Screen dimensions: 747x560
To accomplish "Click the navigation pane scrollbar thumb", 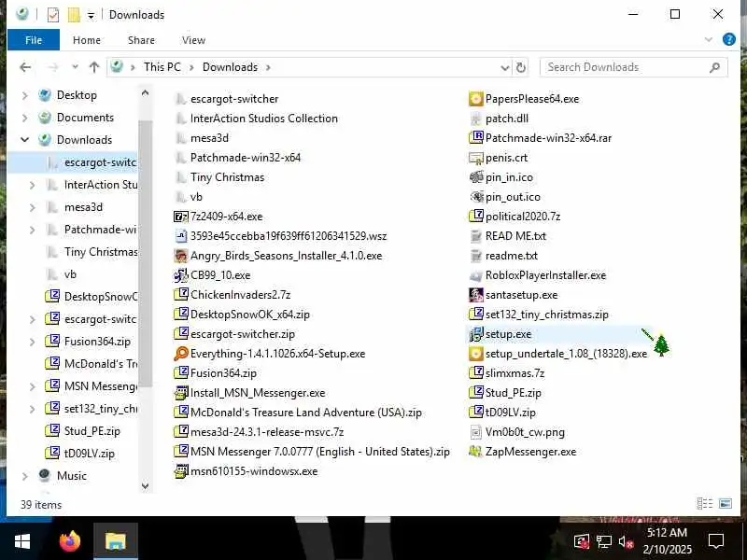I will [x=146, y=253].
